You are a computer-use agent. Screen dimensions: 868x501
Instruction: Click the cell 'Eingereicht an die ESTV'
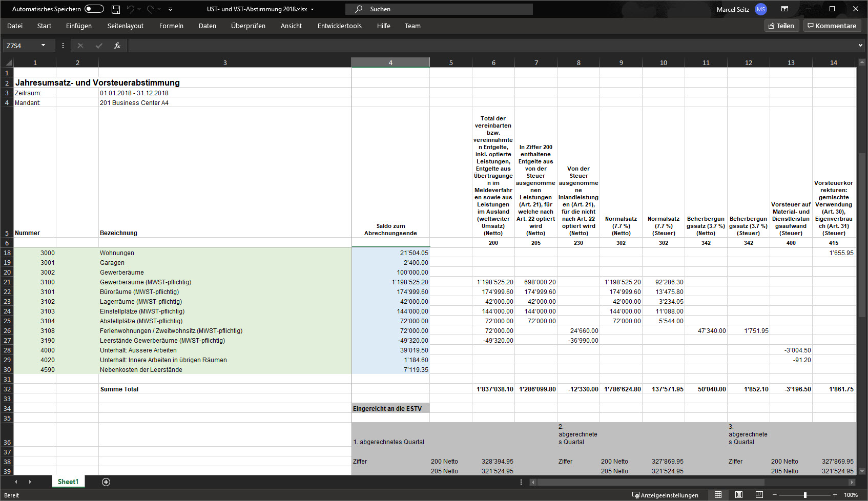(x=390, y=408)
